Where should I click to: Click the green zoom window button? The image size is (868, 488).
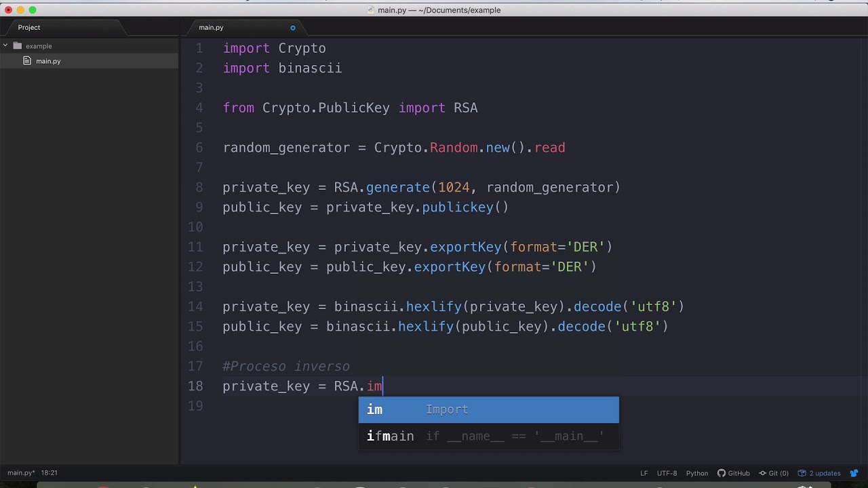(33, 9)
